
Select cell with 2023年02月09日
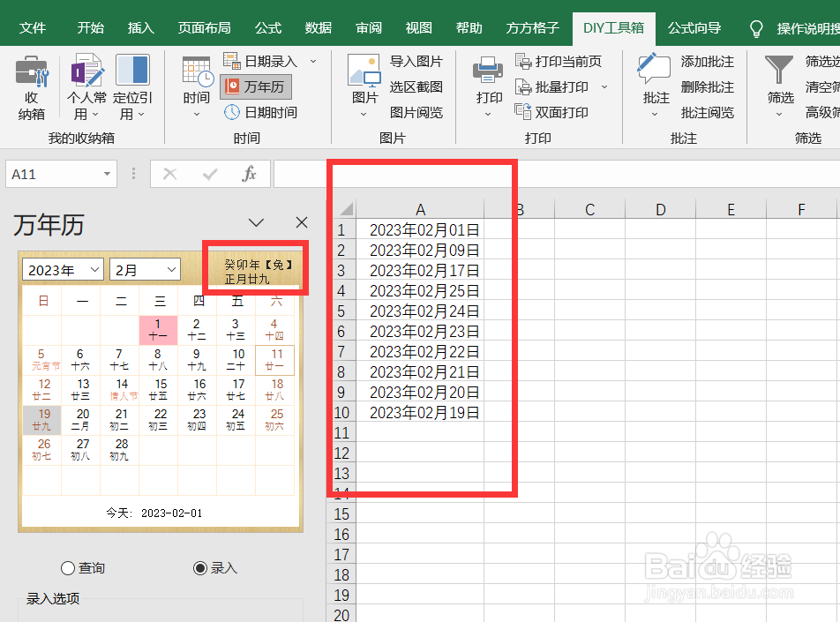click(420, 251)
